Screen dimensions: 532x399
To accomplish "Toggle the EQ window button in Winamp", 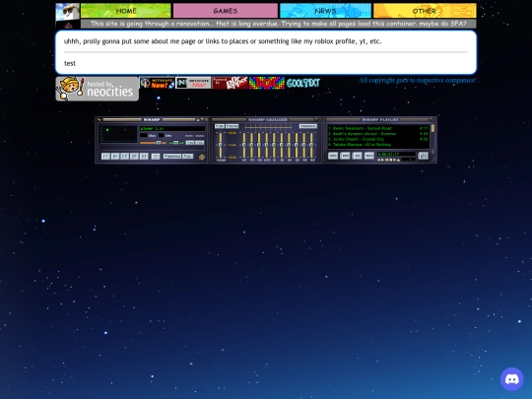I will [x=190, y=143].
